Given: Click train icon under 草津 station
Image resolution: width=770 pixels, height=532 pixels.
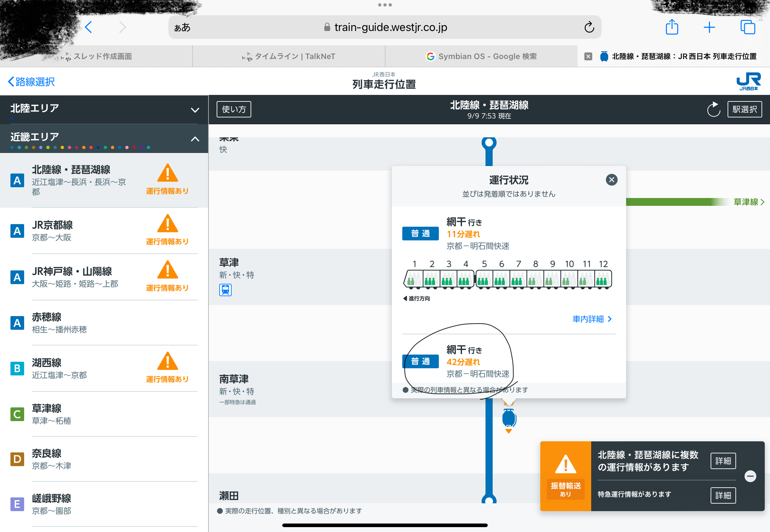Looking at the screenshot, I should [225, 290].
